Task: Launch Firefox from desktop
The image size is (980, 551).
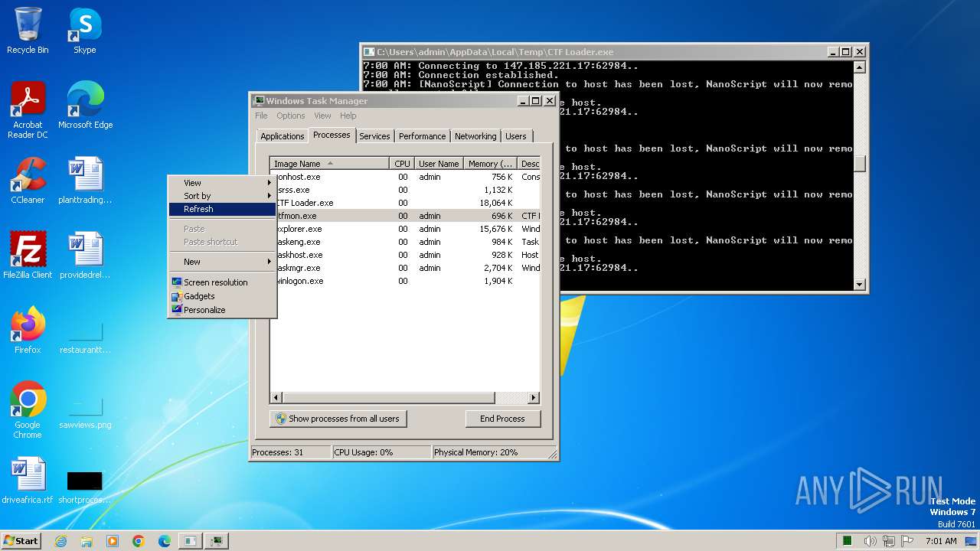Action: (28, 330)
